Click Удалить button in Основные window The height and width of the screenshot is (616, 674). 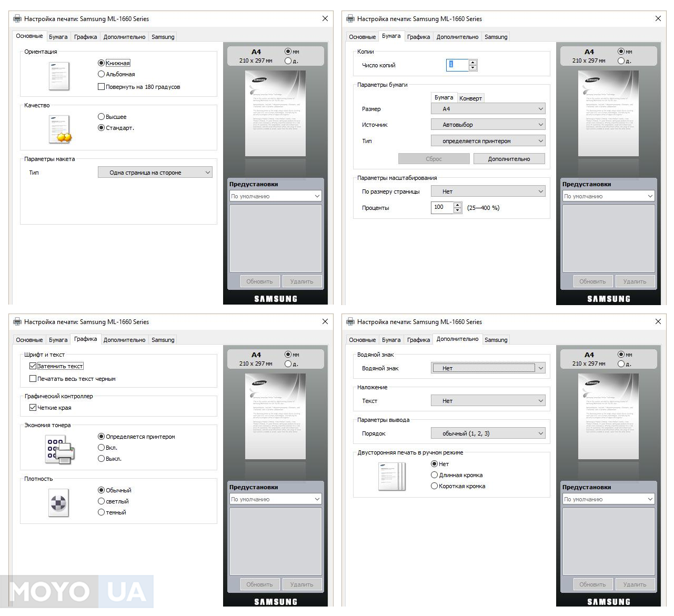click(x=302, y=281)
